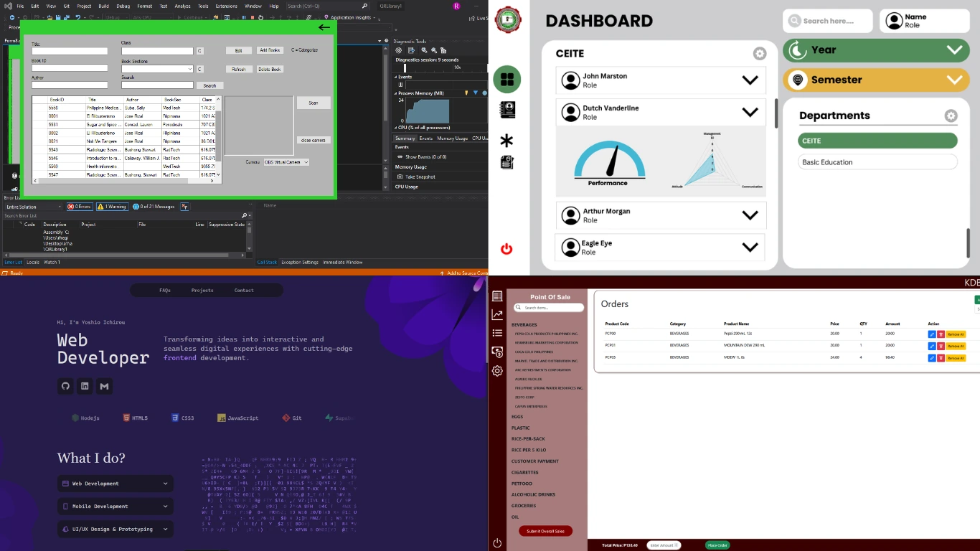980x551 pixels.
Task: Toggle the 0 Errors filter in Error List
Action: tap(79, 206)
